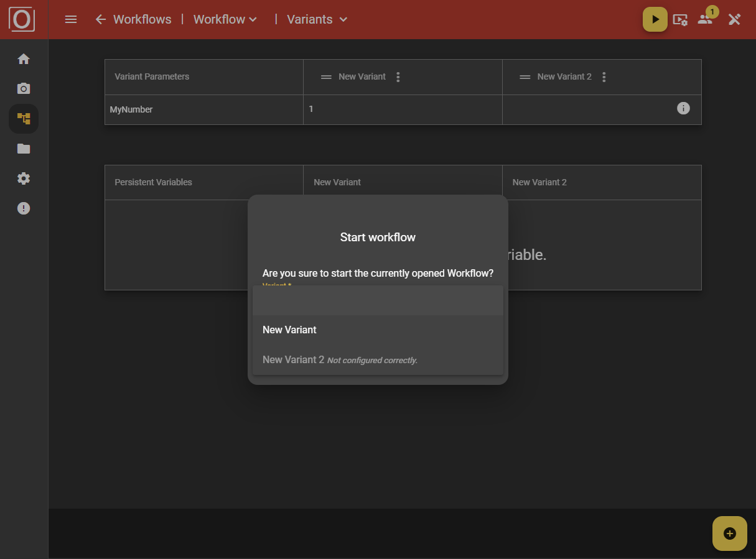Click the tools icon in the top bar
The width and height of the screenshot is (756, 559).
pyautogui.click(x=734, y=19)
